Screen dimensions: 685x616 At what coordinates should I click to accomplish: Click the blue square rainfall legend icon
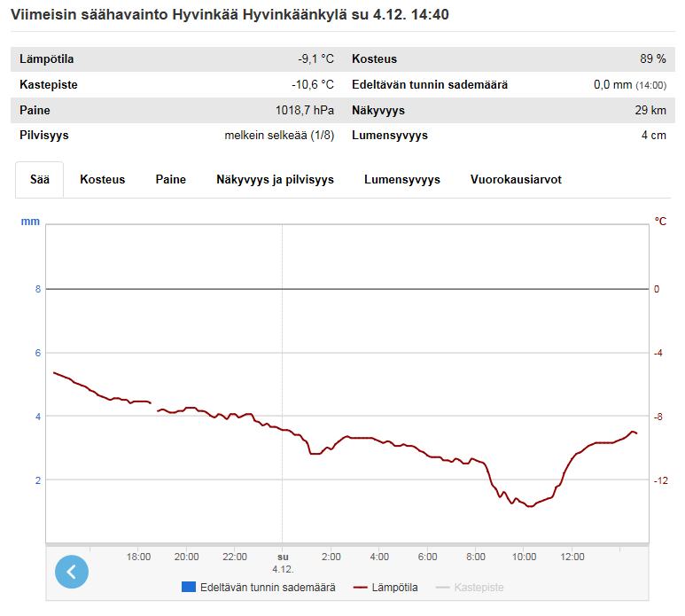coord(188,588)
